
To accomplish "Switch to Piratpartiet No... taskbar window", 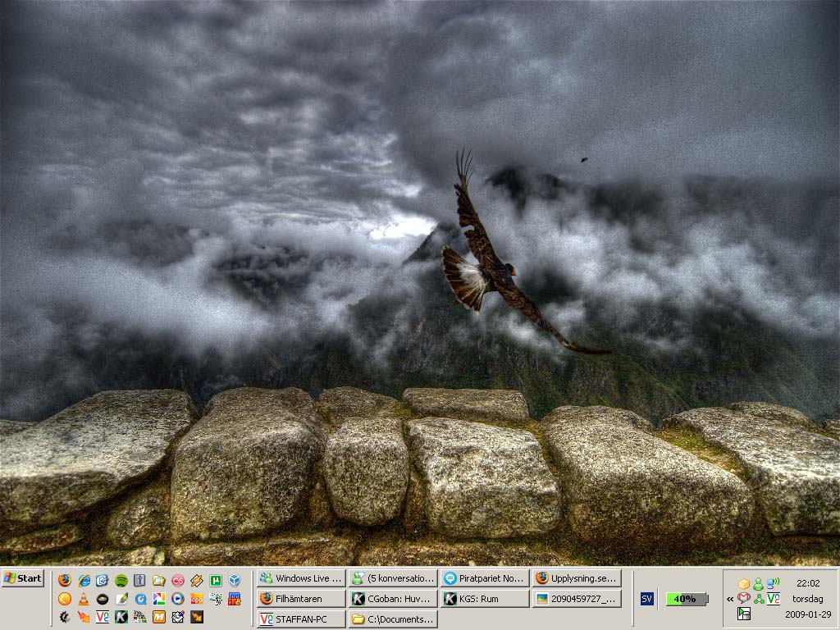I will [x=486, y=578].
